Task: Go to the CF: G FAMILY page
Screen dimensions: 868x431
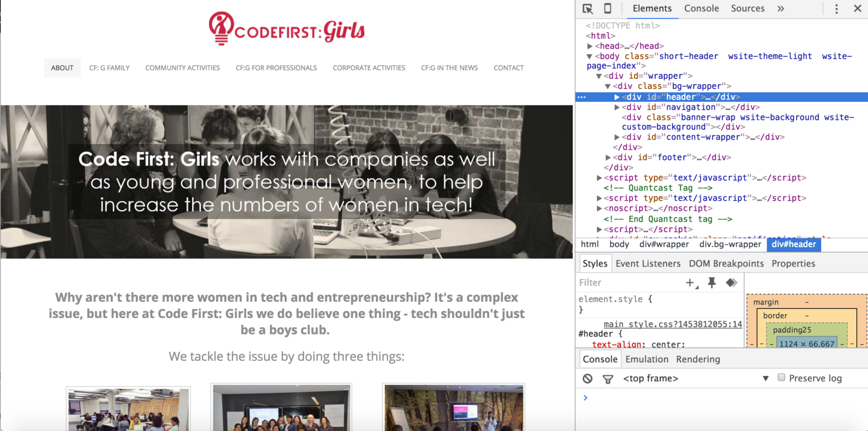Action: [x=110, y=68]
